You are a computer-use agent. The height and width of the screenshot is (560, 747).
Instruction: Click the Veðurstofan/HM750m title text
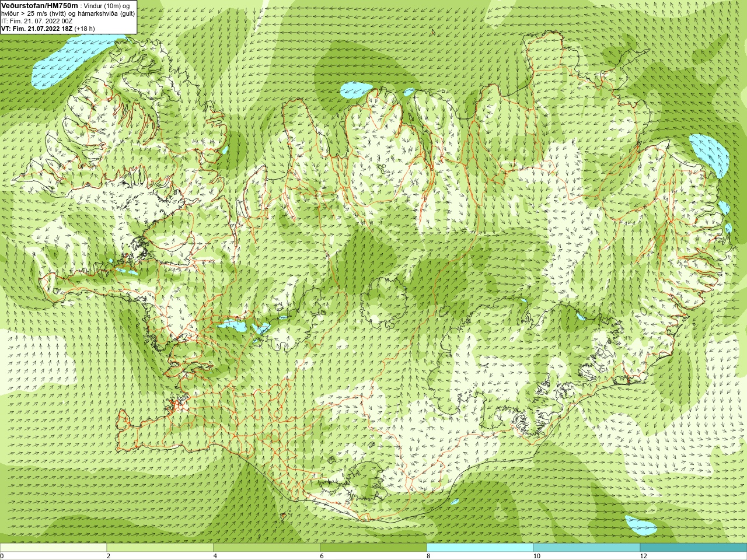[x=40, y=5]
